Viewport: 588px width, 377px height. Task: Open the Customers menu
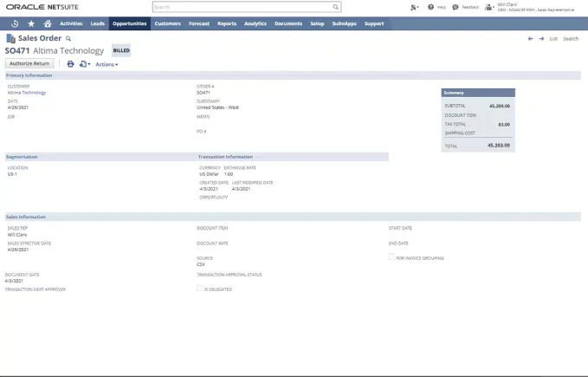(167, 23)
